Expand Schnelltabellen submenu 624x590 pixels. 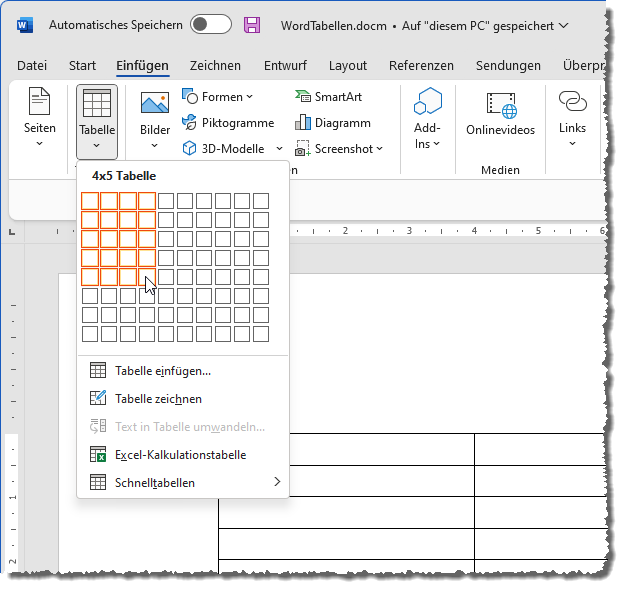[x=277, y=482]
